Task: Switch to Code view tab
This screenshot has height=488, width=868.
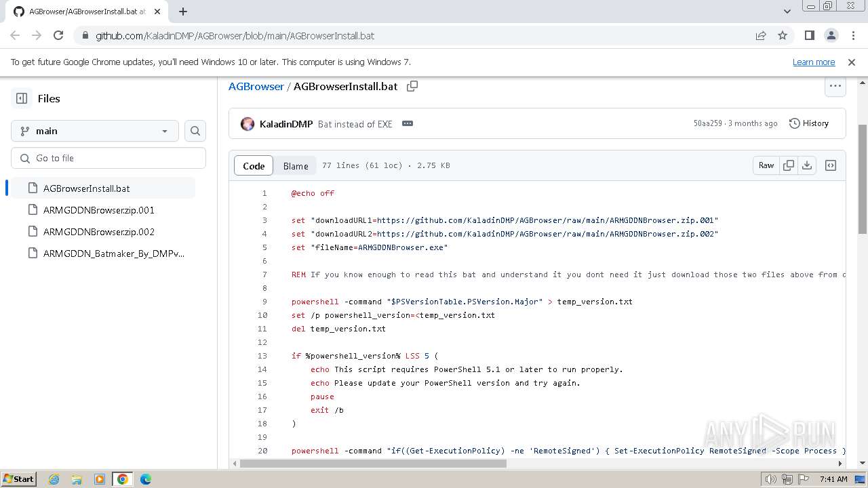Action: [254, 165]
